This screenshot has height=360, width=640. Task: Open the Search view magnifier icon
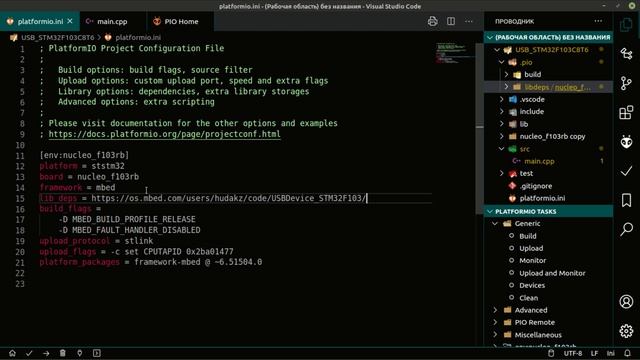(x=626, y=229)
